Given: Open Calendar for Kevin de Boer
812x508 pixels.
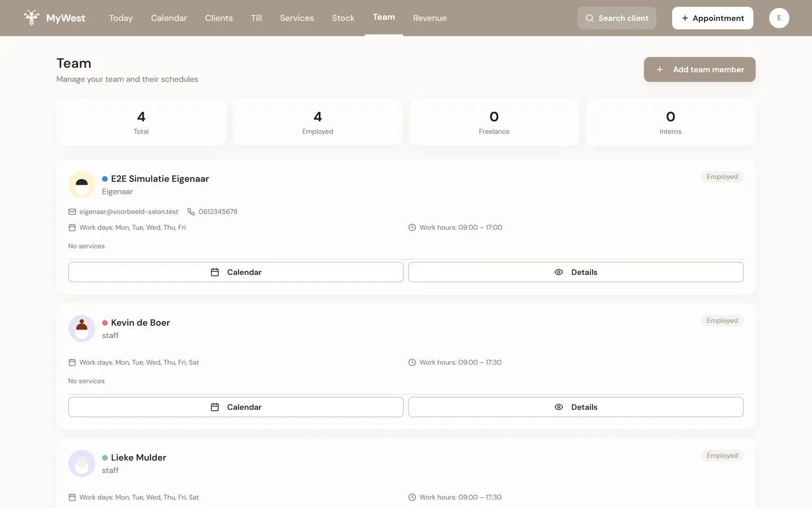Looking at the screenshot, I should (x=236, y=407).
